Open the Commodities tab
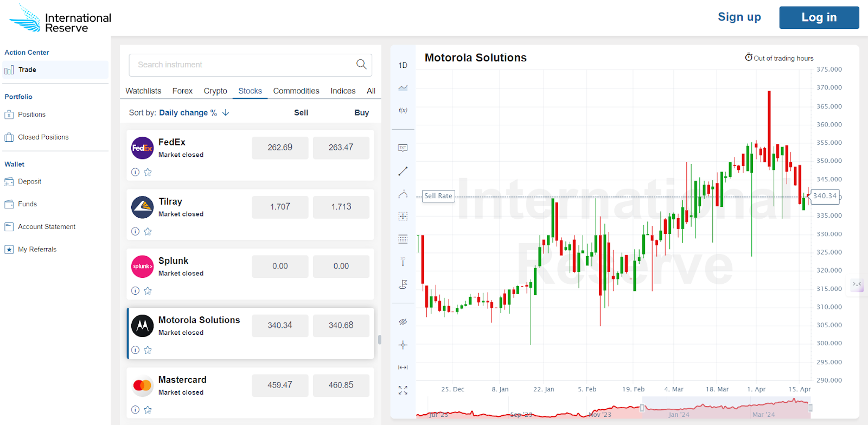Viewport: 868px width, 425px height. pyautogui.click(x=296, y=91)
